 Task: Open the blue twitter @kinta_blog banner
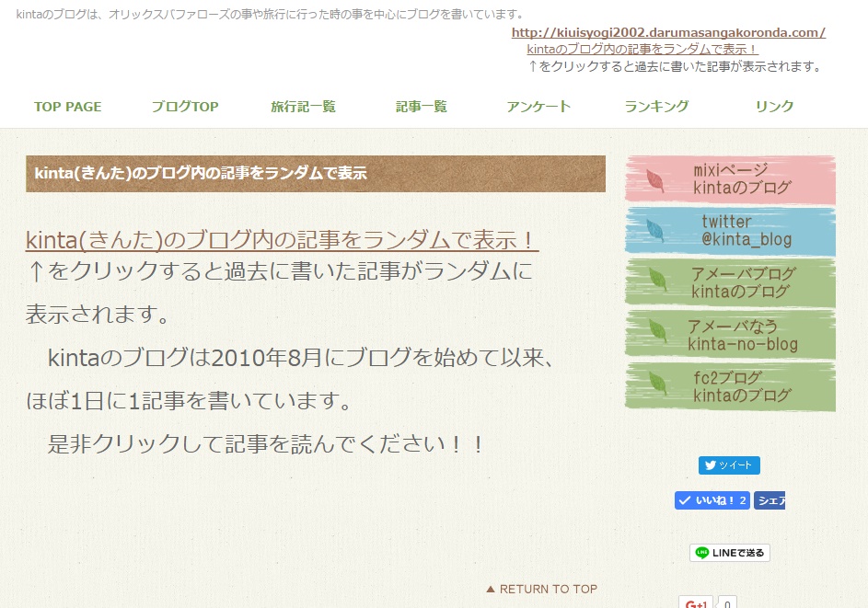click(x=730, y=231)
